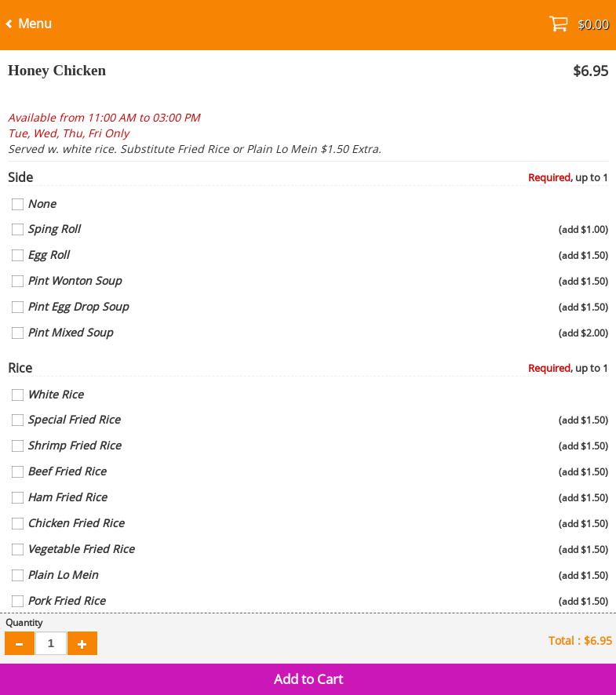Choose Pint Wonton Soup as side
Viewport: 616px width, 695px height.
tap(17, 282)
